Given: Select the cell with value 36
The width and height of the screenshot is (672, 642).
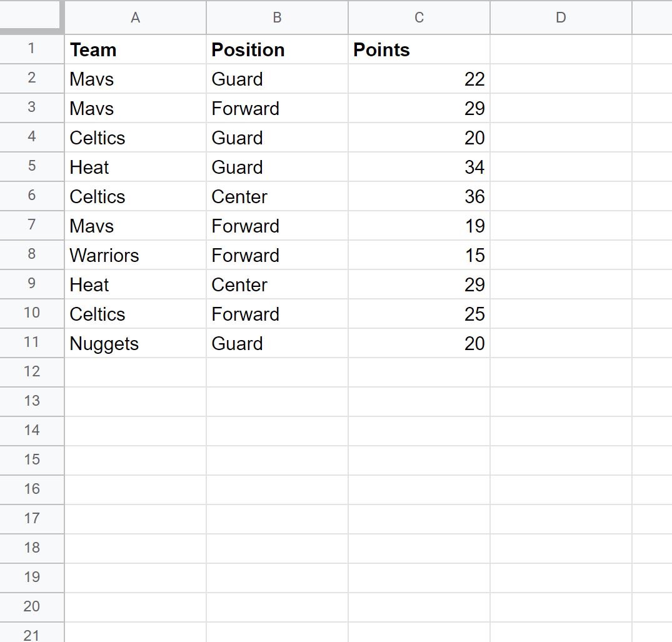Looking at the screenshot, I should pyautogui.click(x=419, y=196).
